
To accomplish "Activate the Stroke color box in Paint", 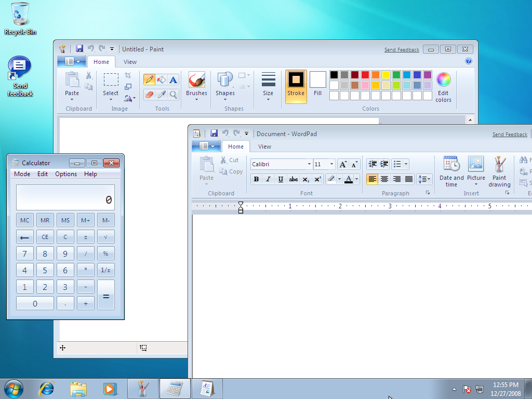I will [296, 87].
